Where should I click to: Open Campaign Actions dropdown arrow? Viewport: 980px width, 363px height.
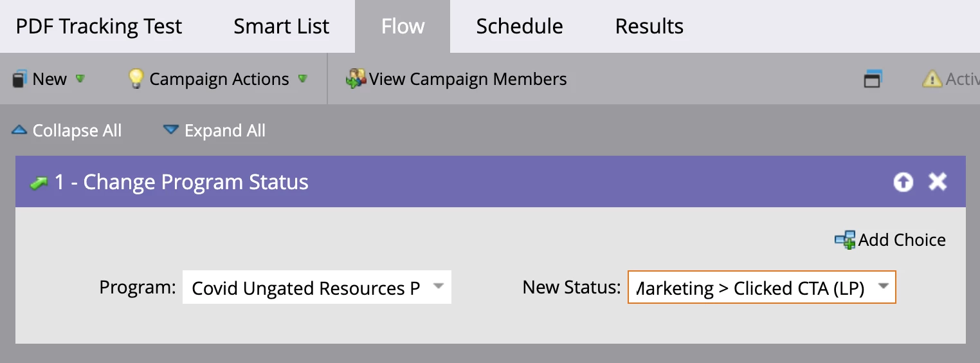pyautogui.click(x=303, y=79)
